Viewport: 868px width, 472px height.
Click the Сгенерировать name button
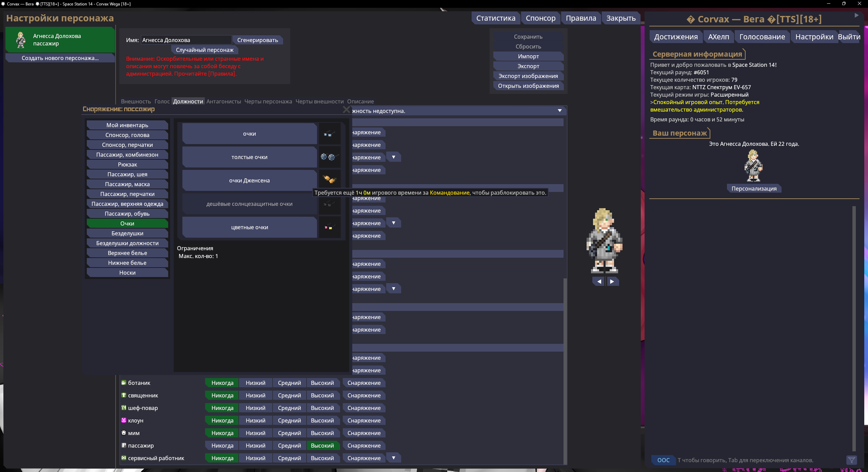[x=257, y=40]
